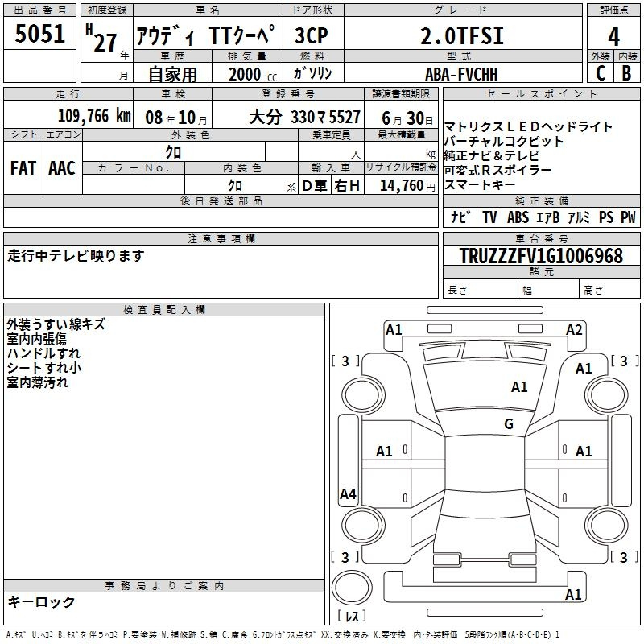Screen dimensions: 644x644
Task: Click the A4 mark on the side sill
Action: click(348, 493)
